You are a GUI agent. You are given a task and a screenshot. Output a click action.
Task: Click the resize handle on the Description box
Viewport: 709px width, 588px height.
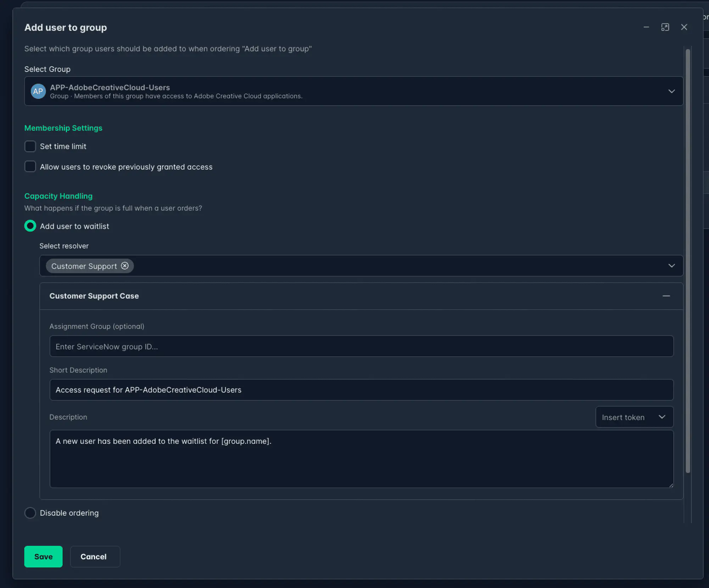pos(671,486)
